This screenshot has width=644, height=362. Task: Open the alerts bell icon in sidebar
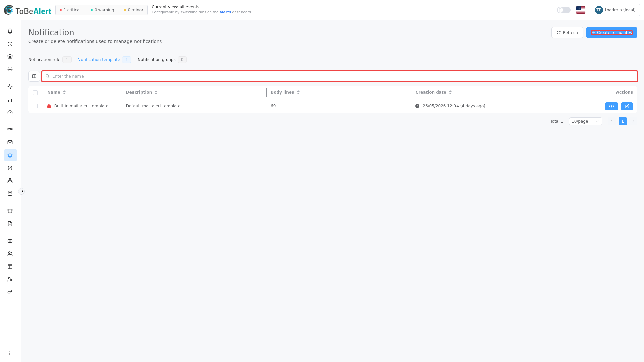[10, 31]
